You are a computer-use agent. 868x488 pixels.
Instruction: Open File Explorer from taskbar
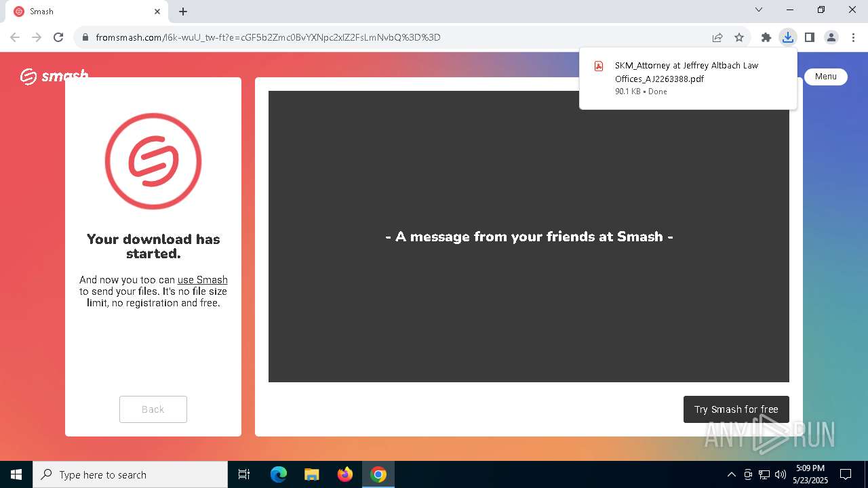(312, 474)
